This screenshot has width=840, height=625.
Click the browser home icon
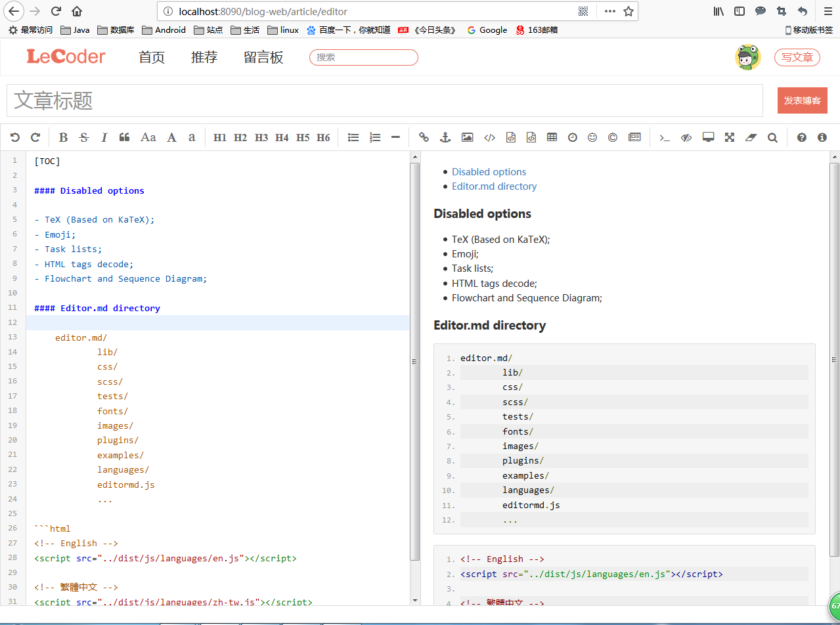coord(77,11)
